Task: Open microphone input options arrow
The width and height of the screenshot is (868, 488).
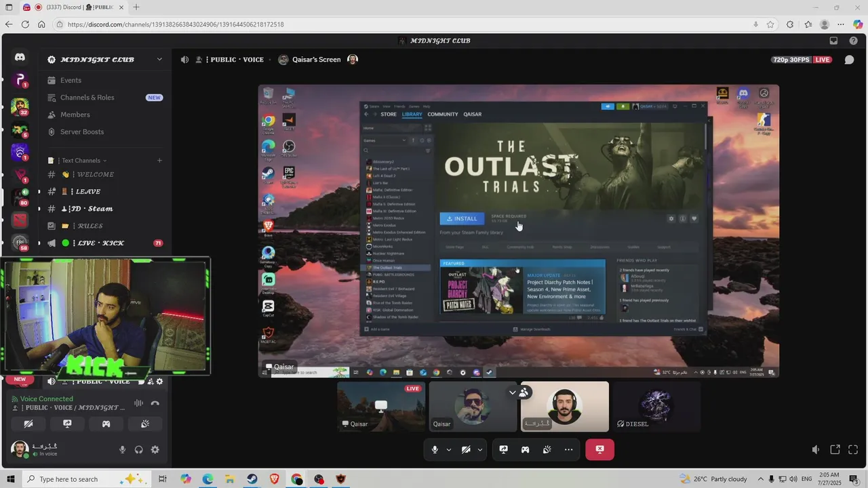Action: pyautogui.click(x=449, y=449)
